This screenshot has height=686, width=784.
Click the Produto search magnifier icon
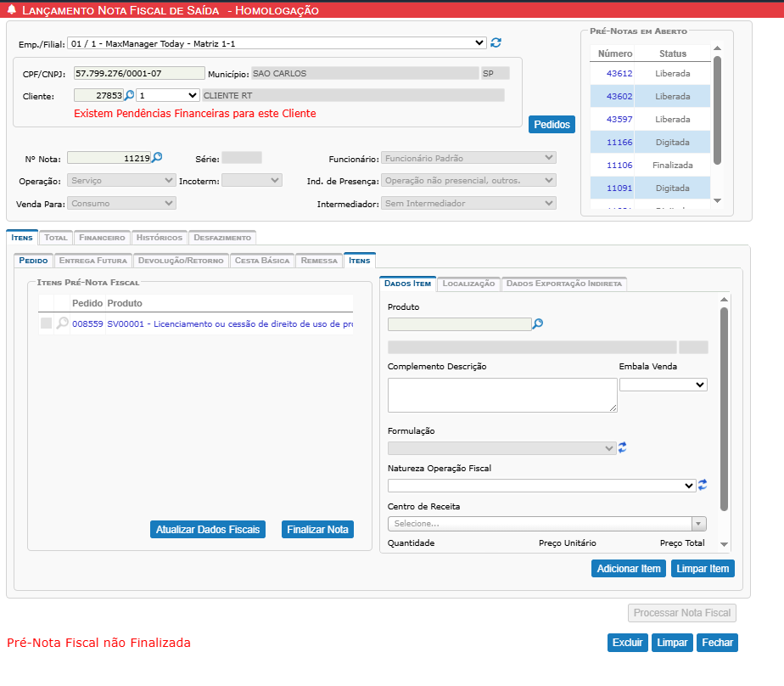click(537, 323)
